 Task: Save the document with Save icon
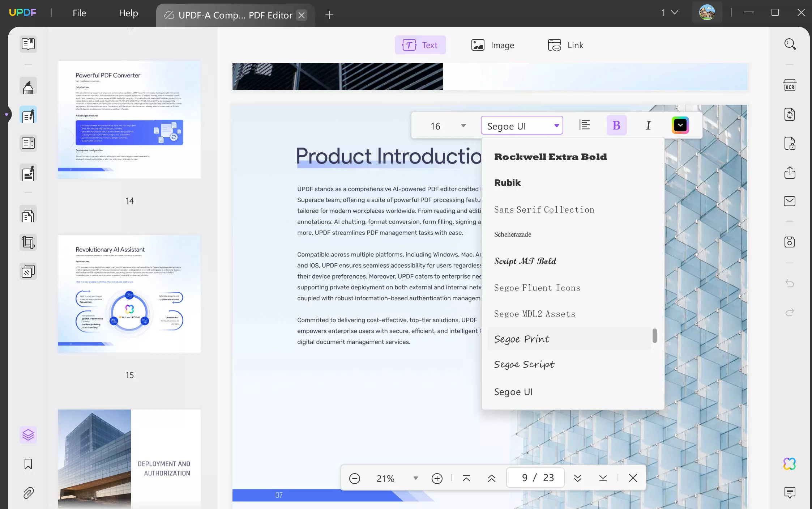coord(790,242)
